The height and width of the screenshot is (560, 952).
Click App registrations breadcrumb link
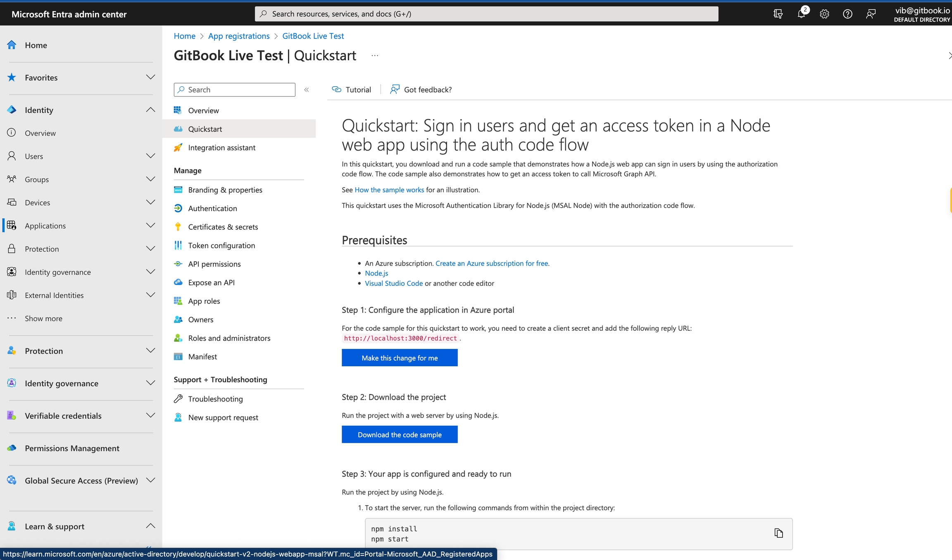point(238,36)
